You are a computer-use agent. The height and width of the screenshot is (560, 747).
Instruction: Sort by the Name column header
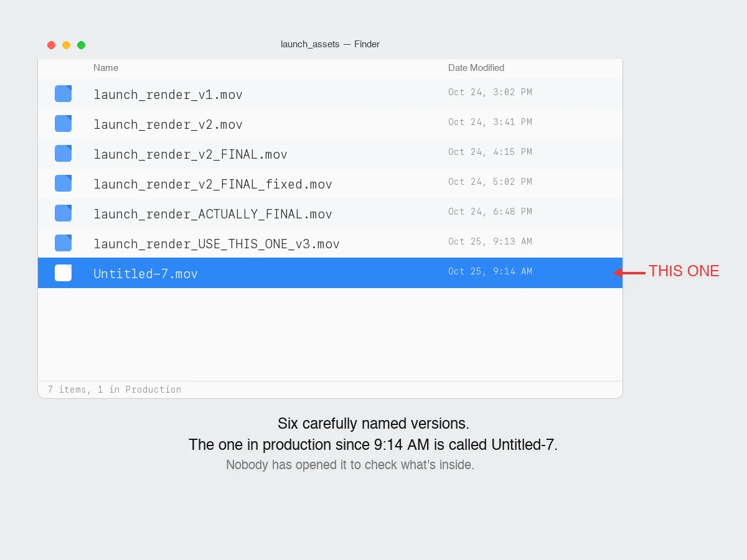(x=106, y=68)
